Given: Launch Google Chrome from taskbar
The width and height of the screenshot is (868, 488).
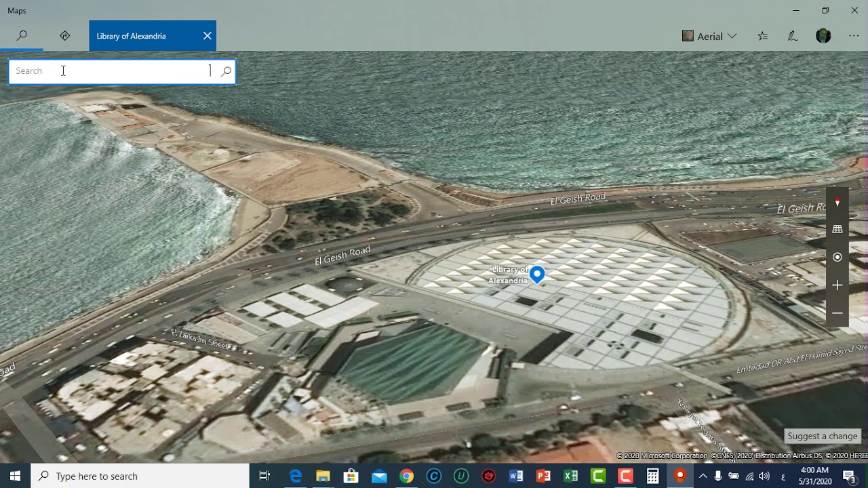Looking at the screenshot, I should point(406,476).
